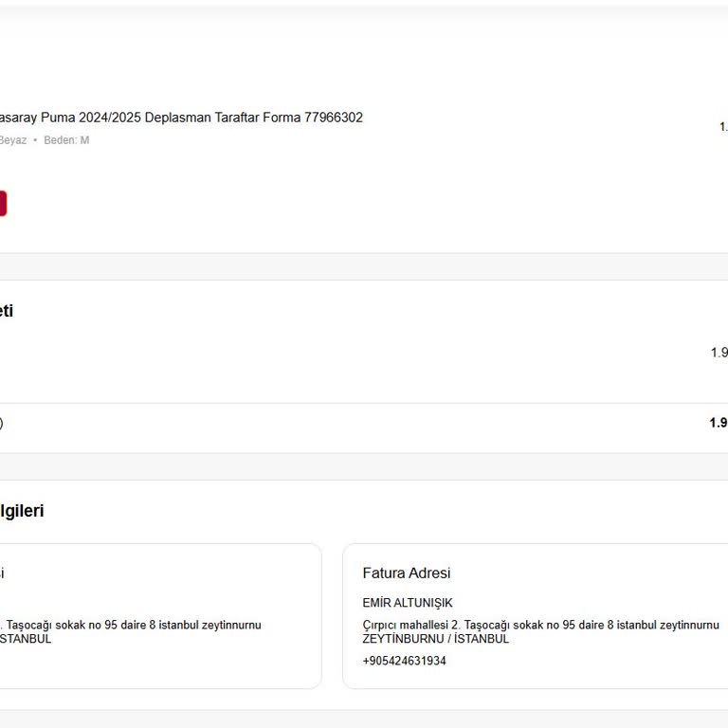Click 'ZEYTİNBURNU / İSTANBUL' in the billing card

pyautogui.click(x=435, y=639)
